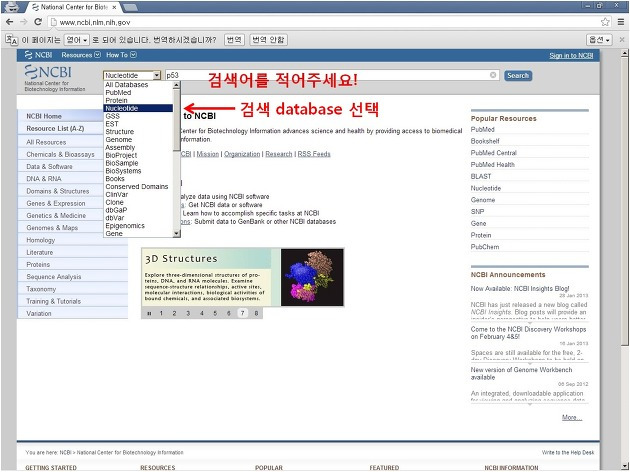Click the address bar URL
630x472 pixels.
[x=95, y=22]
